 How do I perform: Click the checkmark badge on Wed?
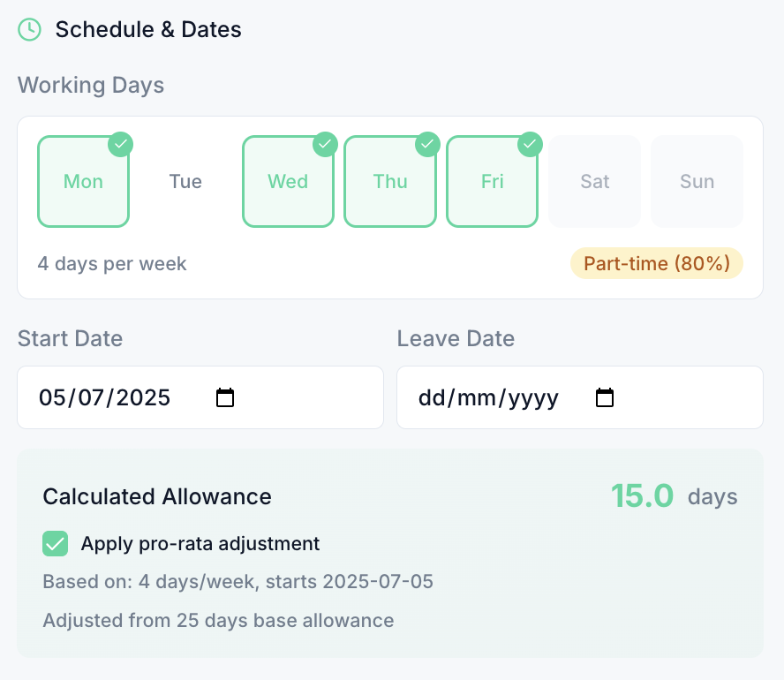[326, 144]
